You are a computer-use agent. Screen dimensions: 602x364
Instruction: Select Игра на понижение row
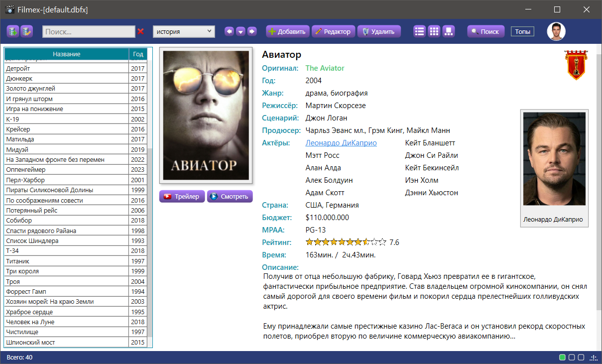coord(76,109)
